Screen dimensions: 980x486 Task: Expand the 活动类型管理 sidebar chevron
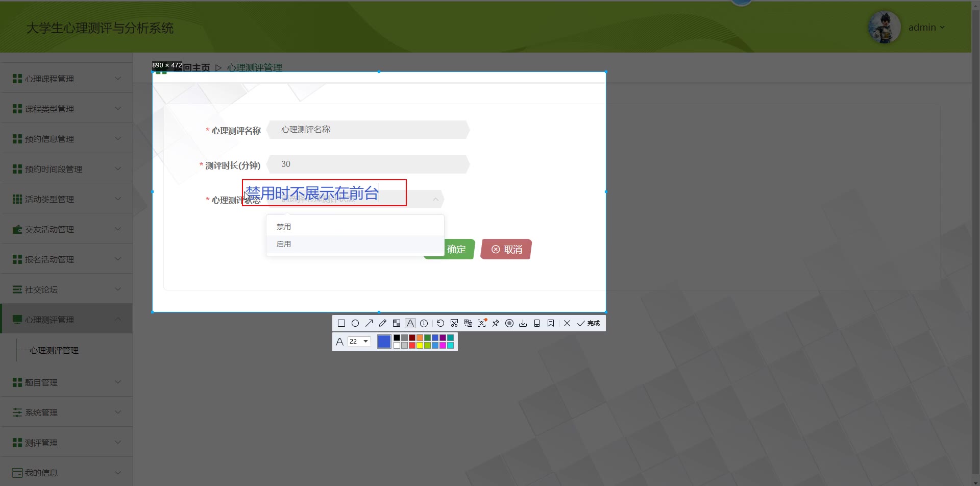(118, 199)
